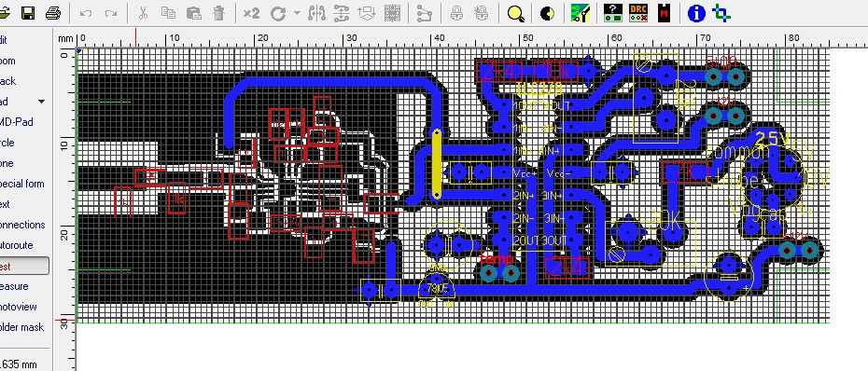The image size is (868, 371).
Task: Click the Save floppy disk icon
Action: pos(28,13)
